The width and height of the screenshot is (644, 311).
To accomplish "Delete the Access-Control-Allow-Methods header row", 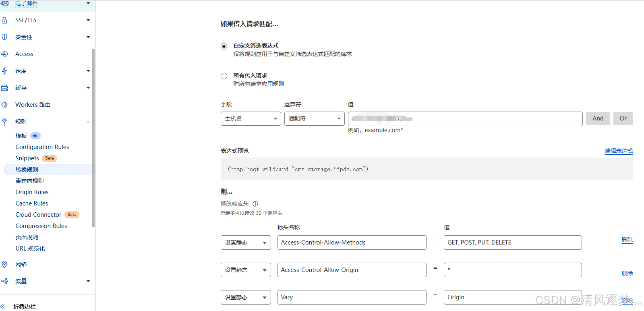I will point(627,240).
